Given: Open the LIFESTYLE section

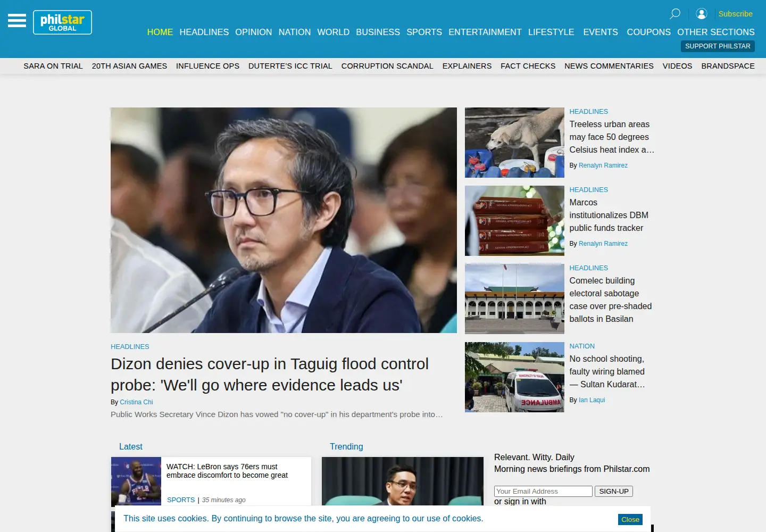Looking at the screenshot, I should (551, 32).
